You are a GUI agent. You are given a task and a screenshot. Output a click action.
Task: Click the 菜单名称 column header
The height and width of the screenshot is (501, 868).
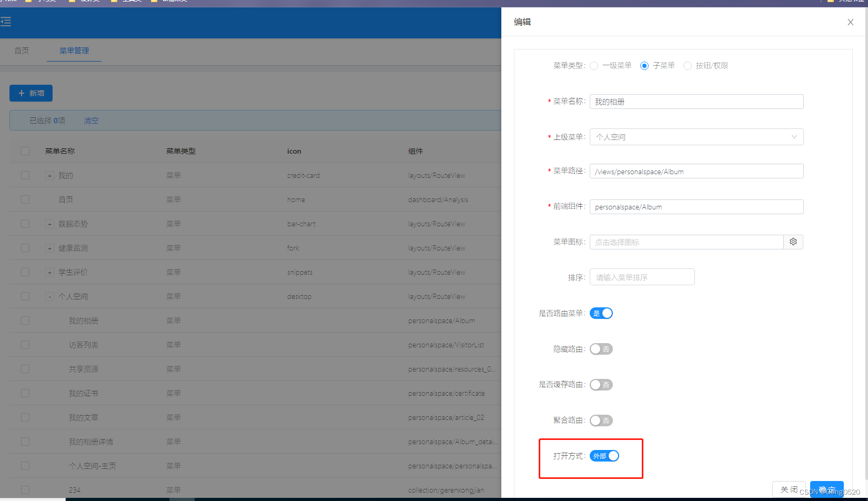60,151
